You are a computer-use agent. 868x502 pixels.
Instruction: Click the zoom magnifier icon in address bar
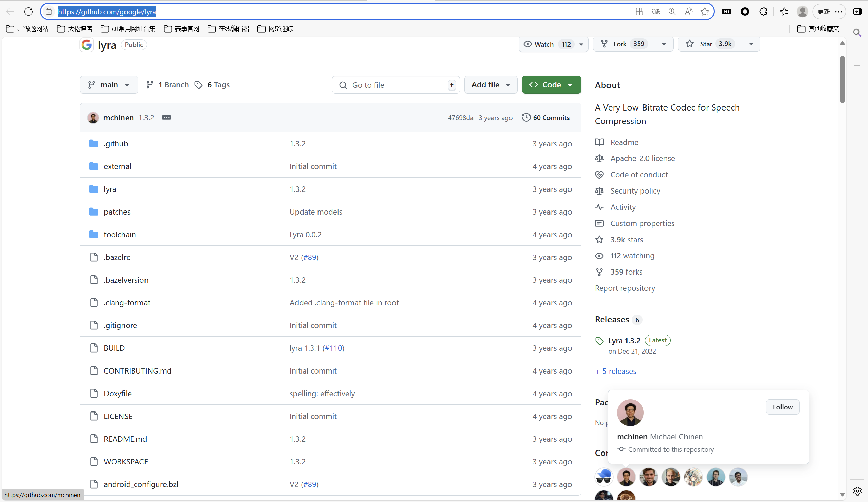point(672,12)
